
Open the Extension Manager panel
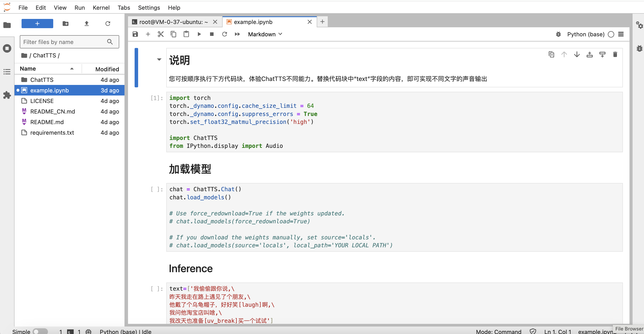[x=7, y=95]
